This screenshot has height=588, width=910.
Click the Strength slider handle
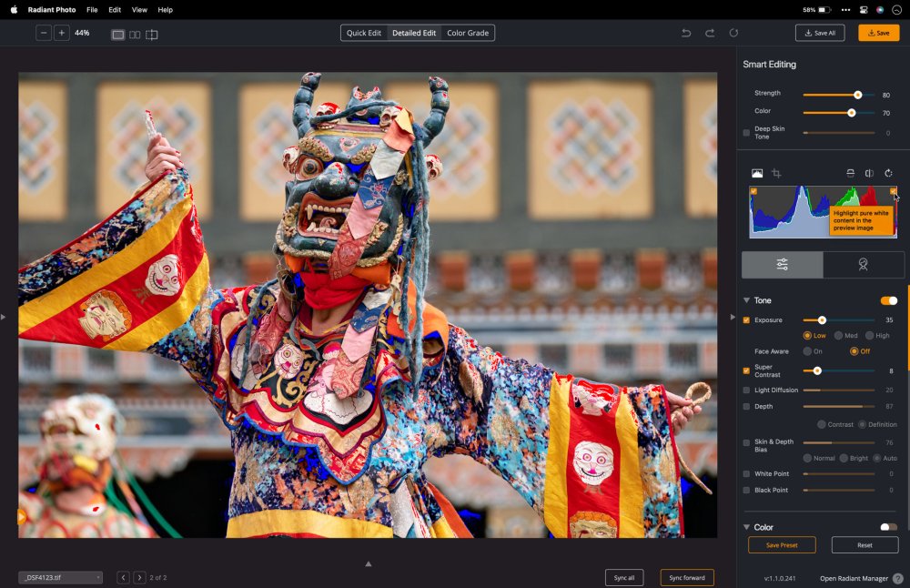pyautogui.click(x=857, y=94)
